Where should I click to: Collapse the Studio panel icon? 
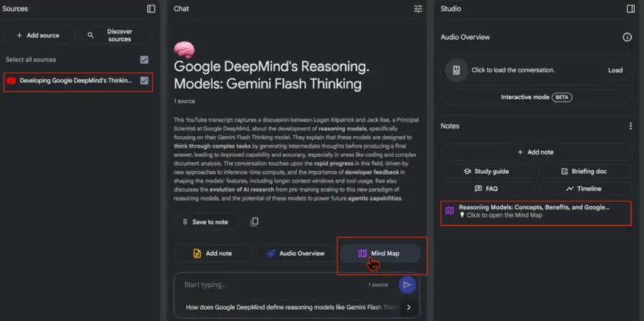click(x=630, y=9)
